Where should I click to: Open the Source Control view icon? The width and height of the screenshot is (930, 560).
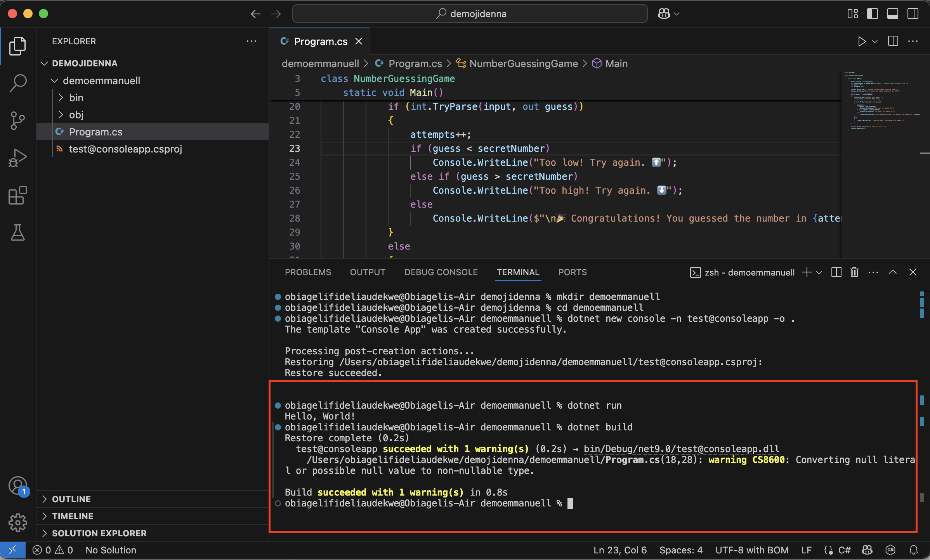coord(17,120)
